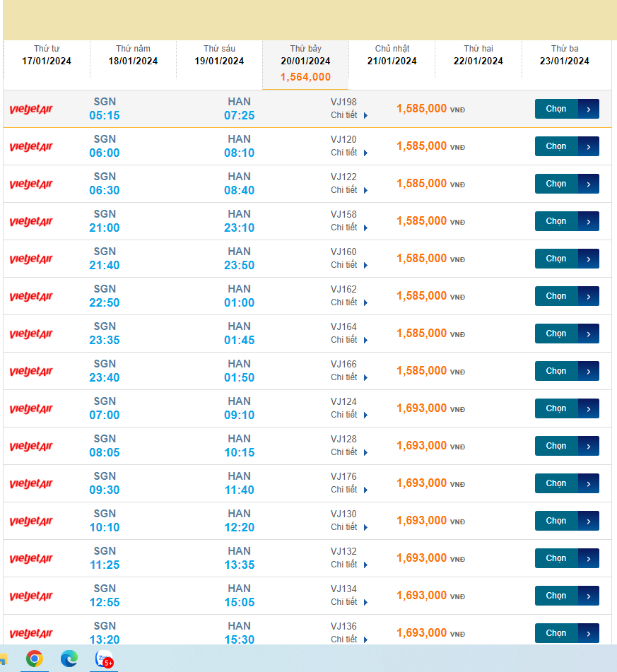This screenshot has width=617, height=672.
Task: Click the 1,585,000 VND price for VJ162
Action: (422, 296)
